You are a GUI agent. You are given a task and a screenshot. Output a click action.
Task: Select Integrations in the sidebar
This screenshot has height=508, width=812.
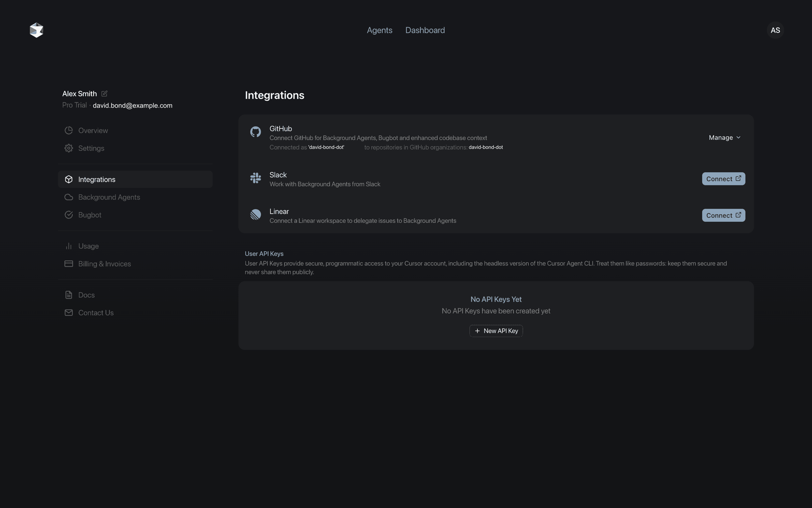[135, 179]
